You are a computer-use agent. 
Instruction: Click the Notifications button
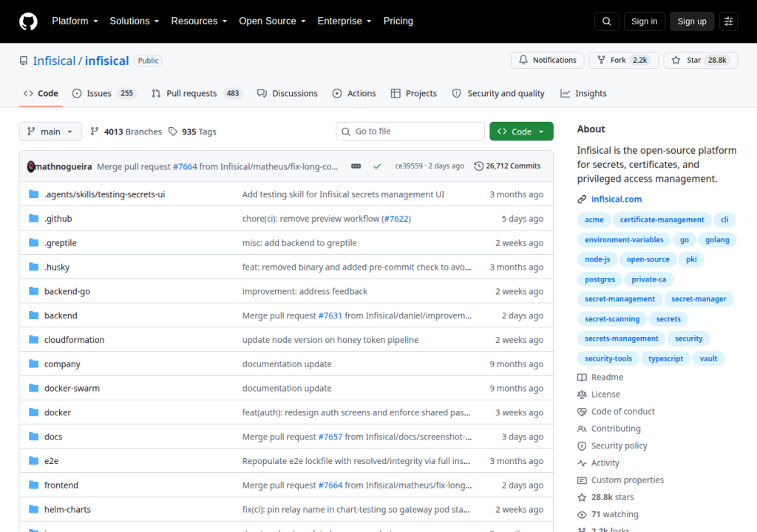[548, 60]
